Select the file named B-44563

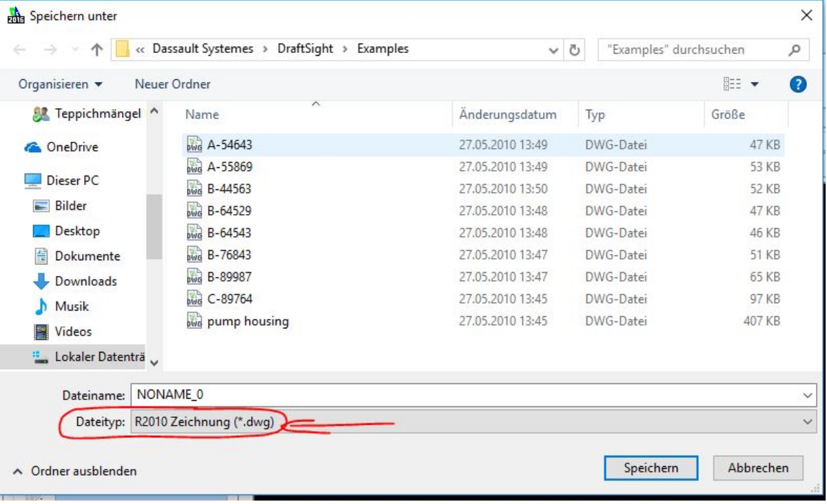(x=229, y=189)
